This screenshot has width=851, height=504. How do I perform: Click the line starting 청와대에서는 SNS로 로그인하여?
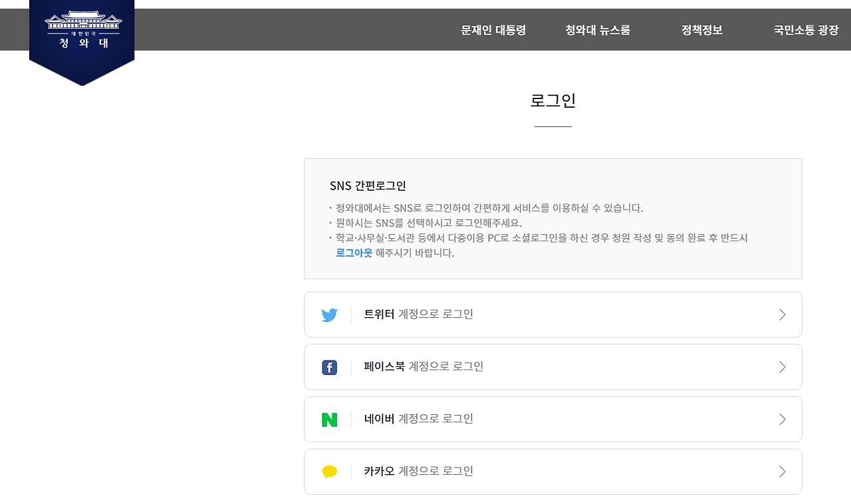[489, 208]
